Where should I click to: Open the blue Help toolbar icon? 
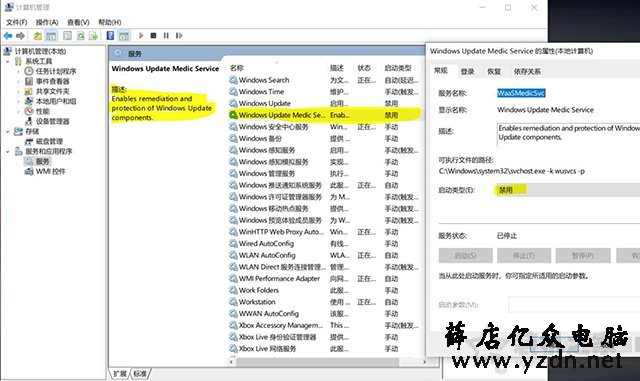coord(110,36)
